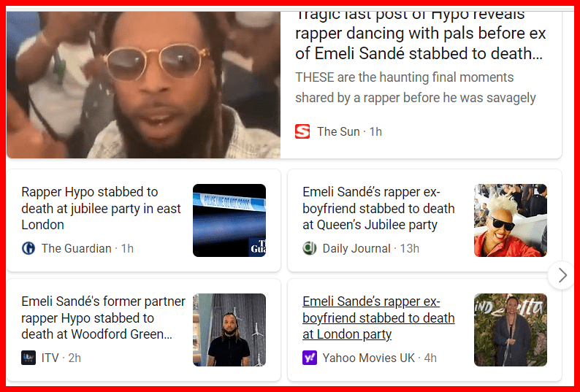Click the Yahoo Movies UK logo icon
This screenshot has width=580, height=392.
pos(310,358)
